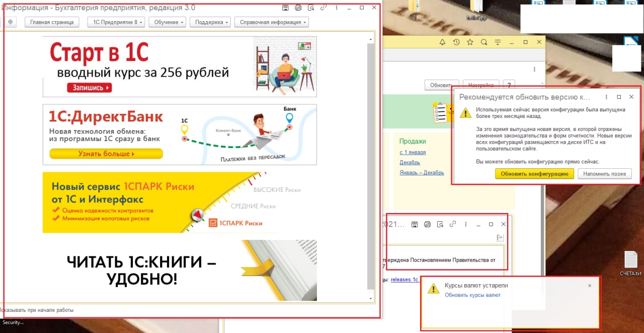Three-dot menu in the 2021… window
The height and width of the screenshot is (333, 644).
pos(466,224)
